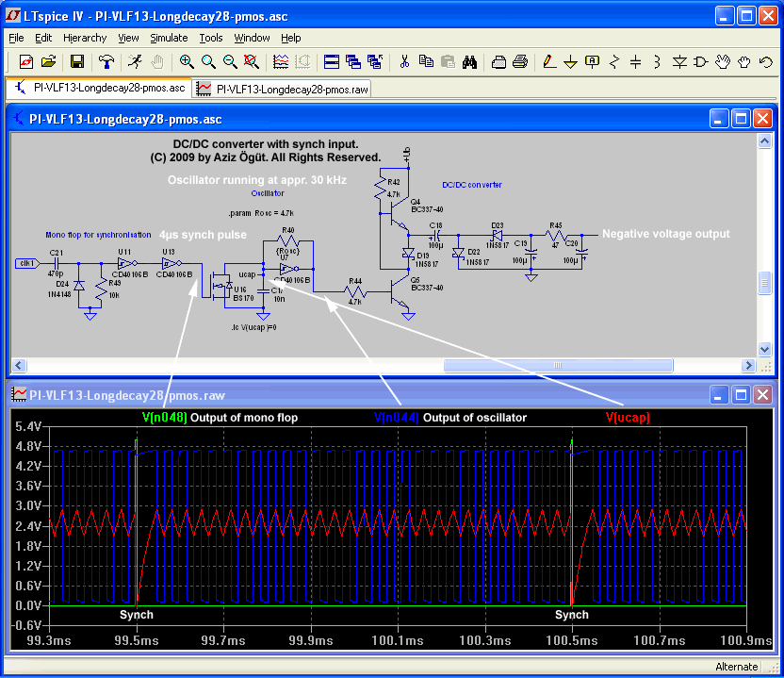Place a ground symbol using toolbar
This screenshot has width=784, height=678.
tap(570, 62)
